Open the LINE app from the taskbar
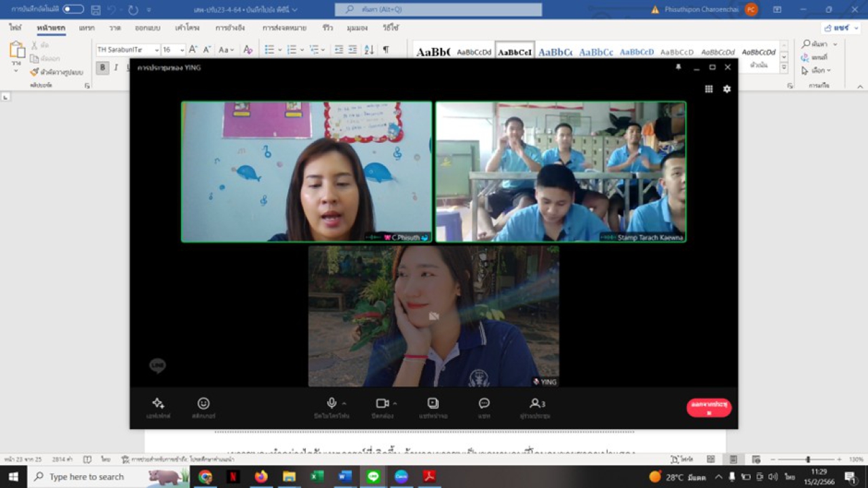Screen dimensions: 868x488 coord(373,476)
